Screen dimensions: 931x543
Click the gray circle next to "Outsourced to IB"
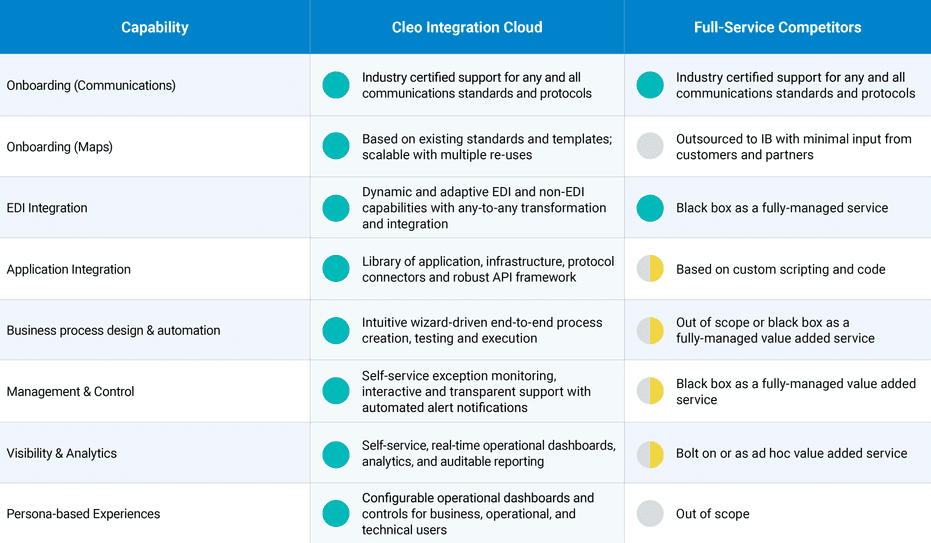[x=650, y=146]
